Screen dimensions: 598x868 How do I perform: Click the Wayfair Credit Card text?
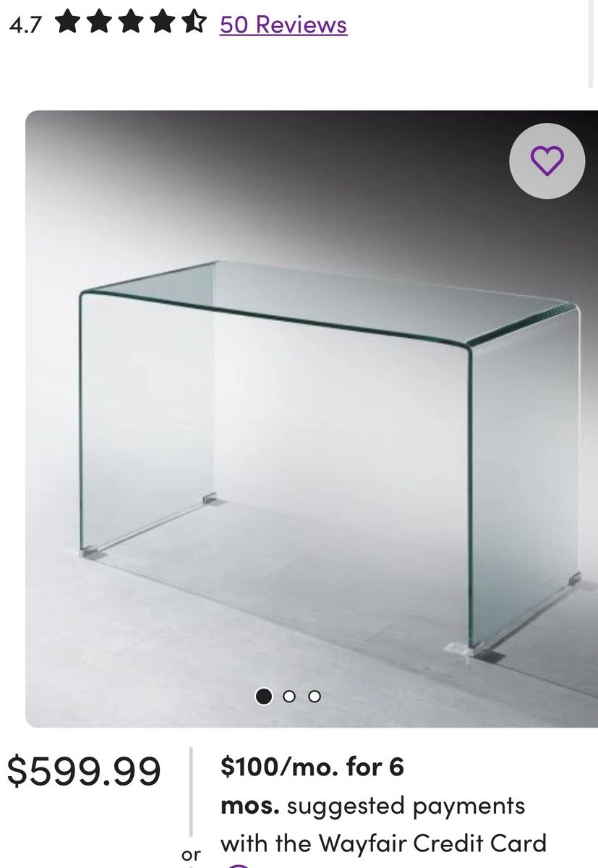click(432, 843)
